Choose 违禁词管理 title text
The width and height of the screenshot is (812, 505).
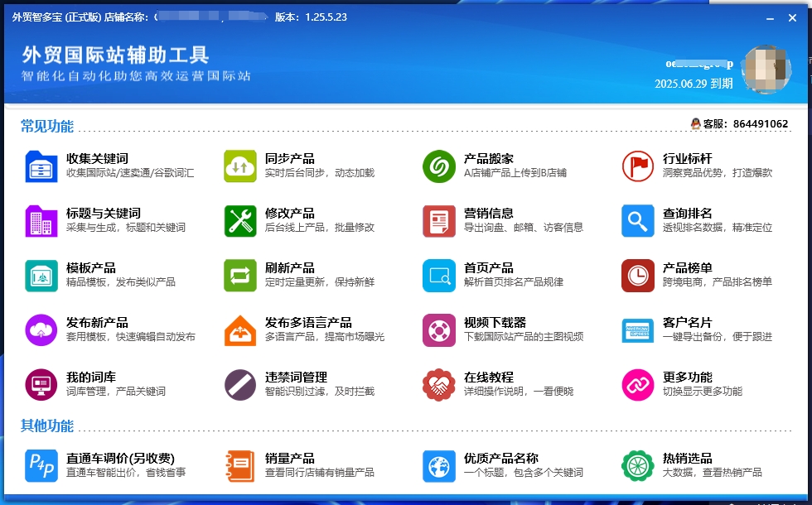297,378
